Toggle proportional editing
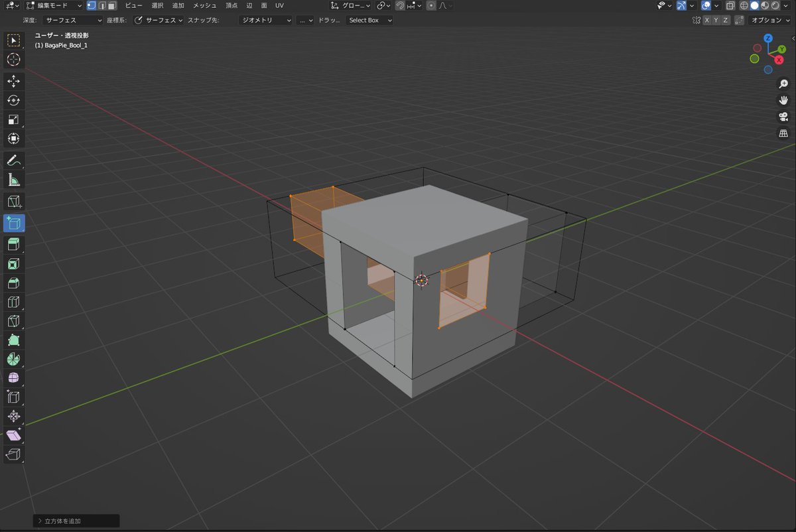 coord(431,5)
